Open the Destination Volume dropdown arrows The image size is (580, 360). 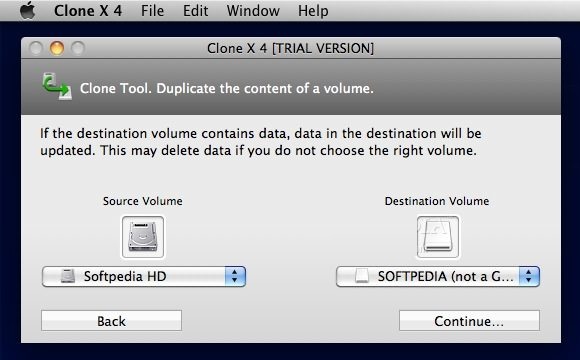(529, 276)
